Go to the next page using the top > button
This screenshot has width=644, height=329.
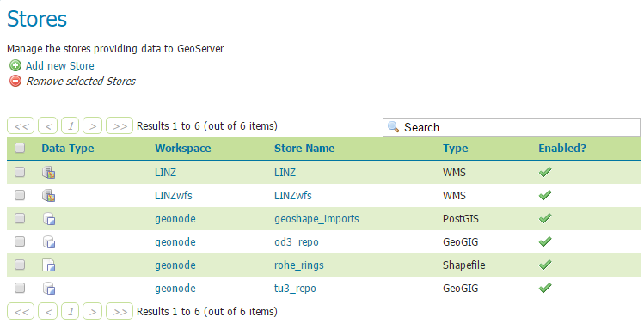click(x=92, y=126)
